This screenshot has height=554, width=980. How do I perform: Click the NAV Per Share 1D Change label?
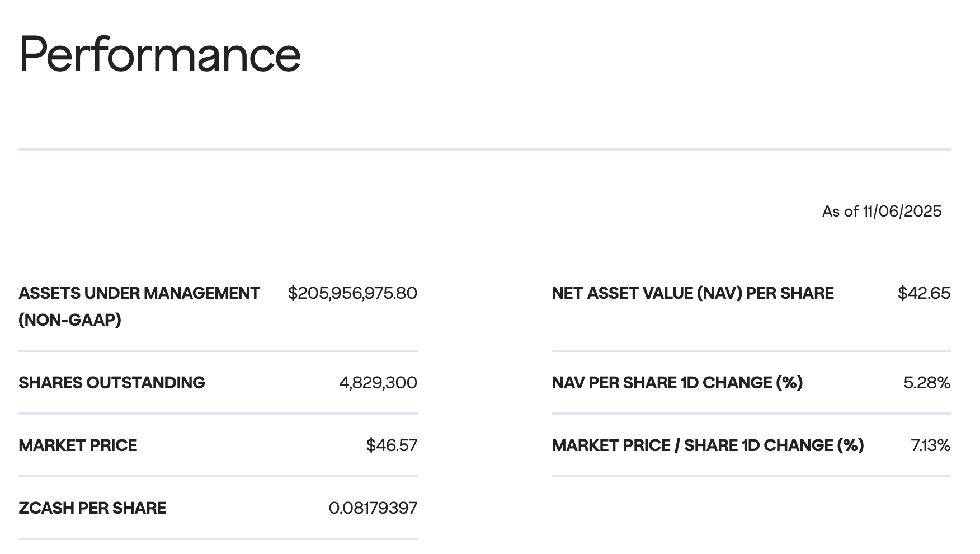pyautogui.click(x=677, y=383)
